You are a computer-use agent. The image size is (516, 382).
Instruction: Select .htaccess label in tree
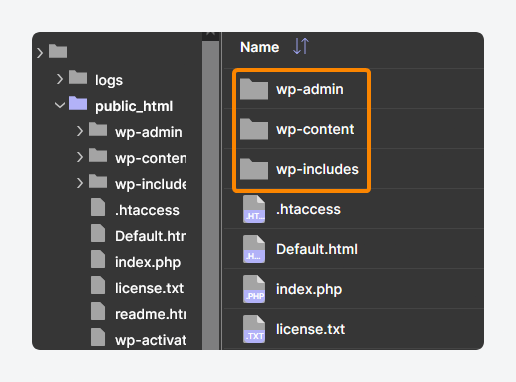point(147,210)
